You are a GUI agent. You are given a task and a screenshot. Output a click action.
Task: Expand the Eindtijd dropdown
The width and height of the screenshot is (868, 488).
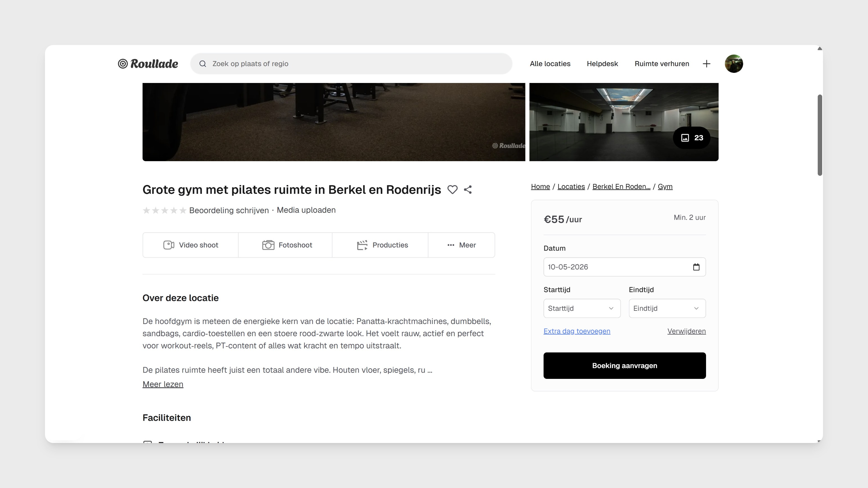click(667, 308)
